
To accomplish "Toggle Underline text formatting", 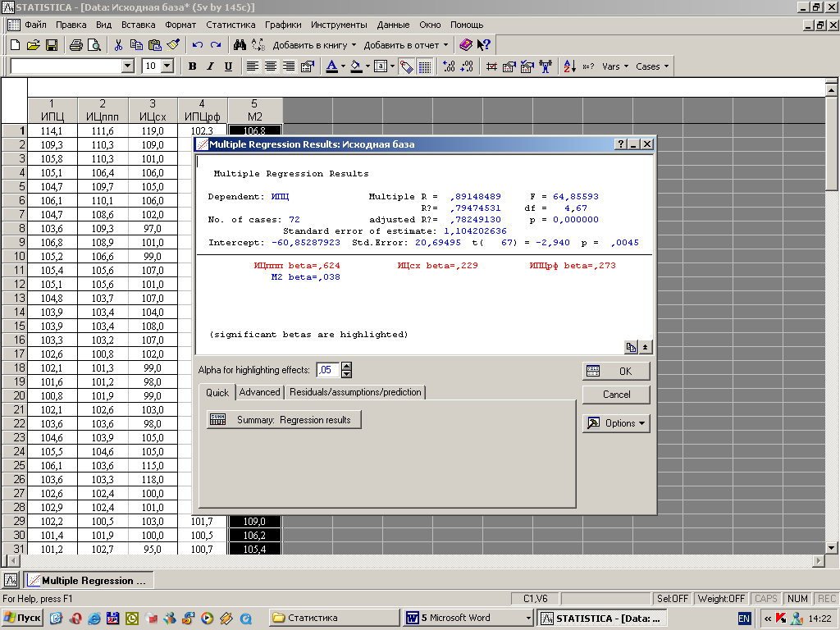I will click(228, 66).
